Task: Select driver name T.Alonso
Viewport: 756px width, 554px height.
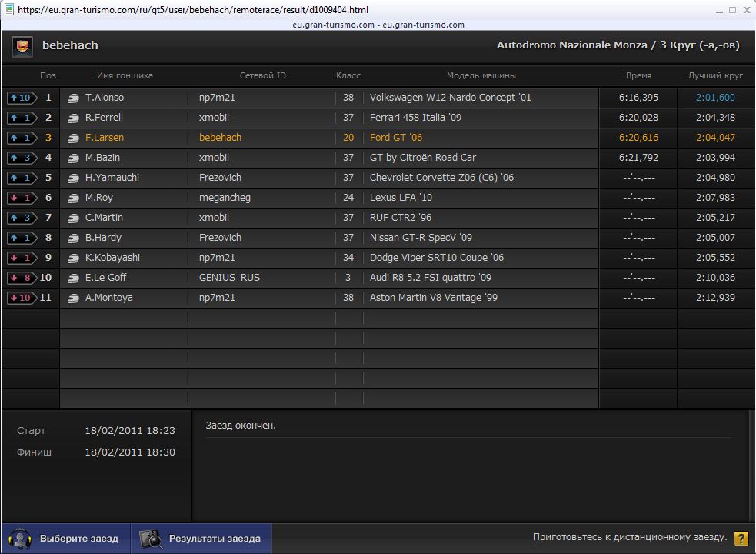Action: [105, 98]
